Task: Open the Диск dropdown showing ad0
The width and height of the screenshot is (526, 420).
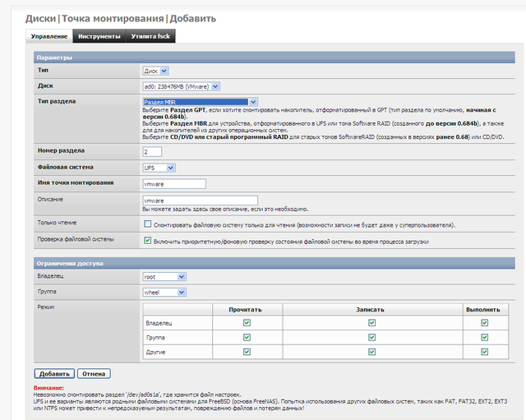Action: pos(181,86)
